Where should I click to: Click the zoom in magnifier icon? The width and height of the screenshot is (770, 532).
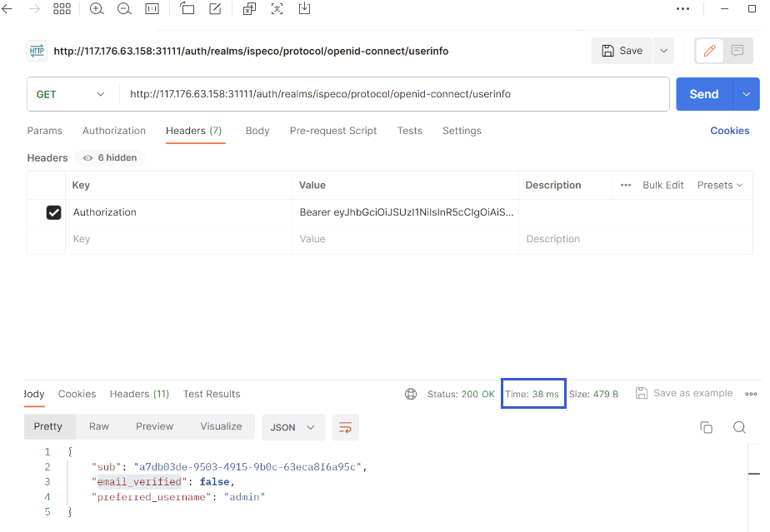[97, 9]
